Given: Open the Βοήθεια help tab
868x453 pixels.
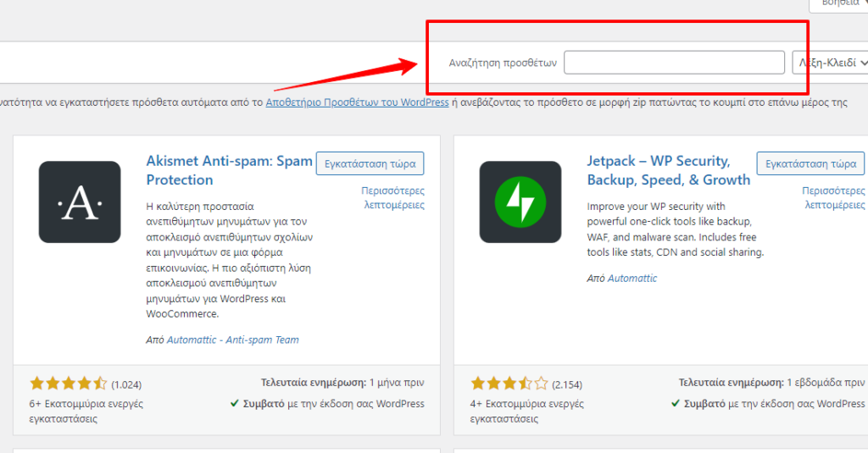Looking at the screenshot, I should 838,4.
